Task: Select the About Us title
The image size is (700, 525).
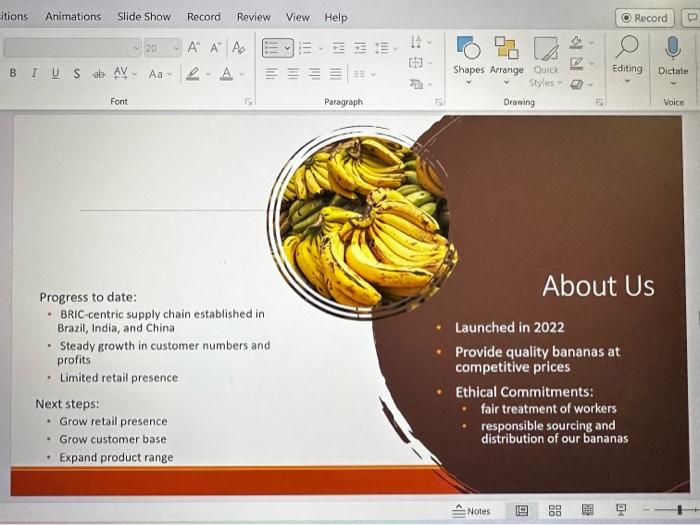Action: click(x=598, y=286)
